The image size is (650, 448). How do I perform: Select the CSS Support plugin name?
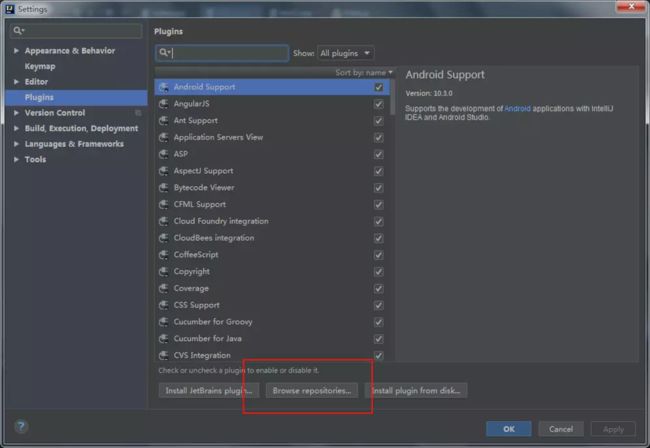point(196,305)
